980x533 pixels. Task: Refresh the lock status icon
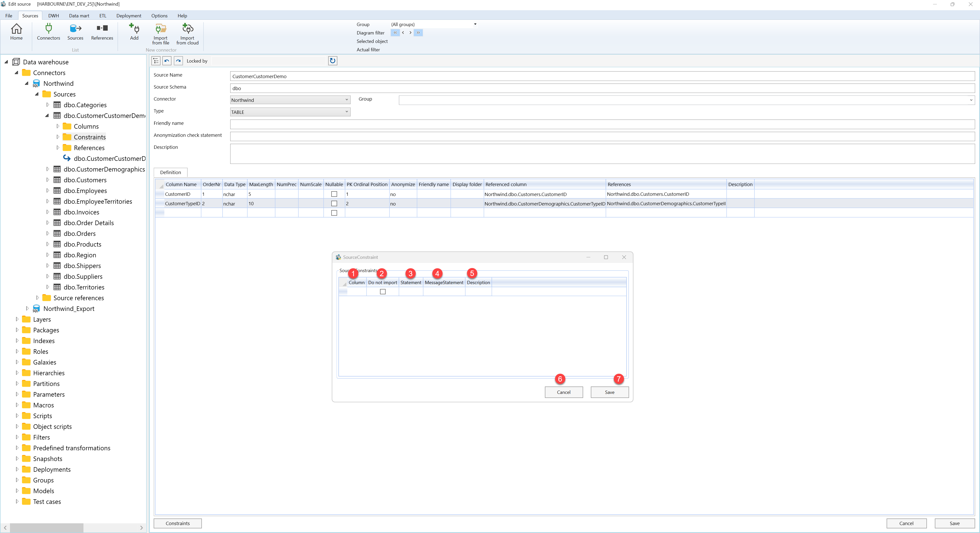coord(333,61)
